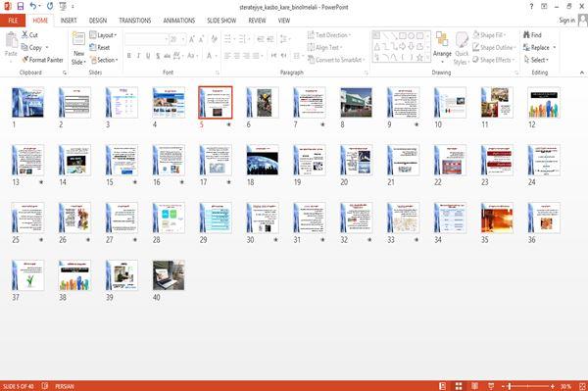Select slide 35 orange thumbnail
588x391 pixels.
pos(497,218)
